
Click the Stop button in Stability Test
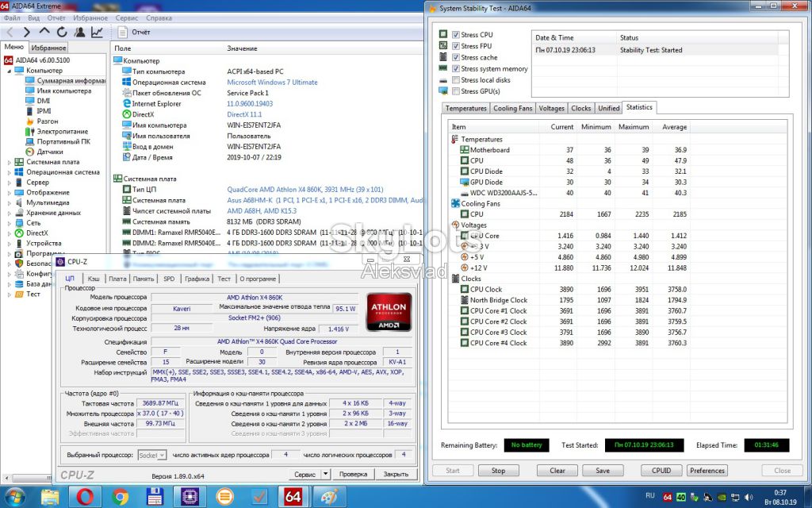click(x=498, y=471)
